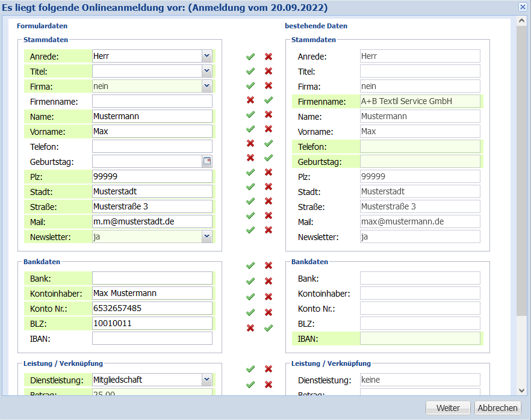The width and height of the screenshot is (531, 420).
Task: Click the red cross in the Geburtstag row
Action: pyautogui.click(x=250, y=158)
